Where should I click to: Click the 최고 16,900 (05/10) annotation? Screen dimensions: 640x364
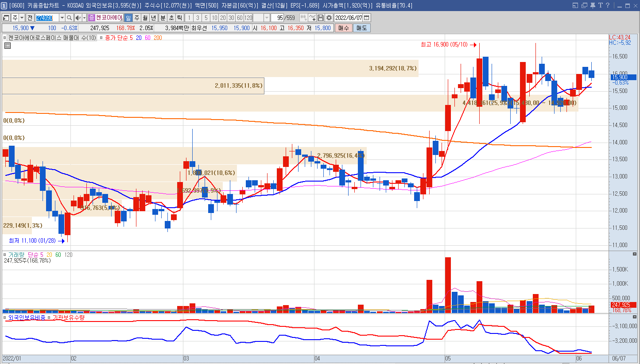click(x=444, y=45)
